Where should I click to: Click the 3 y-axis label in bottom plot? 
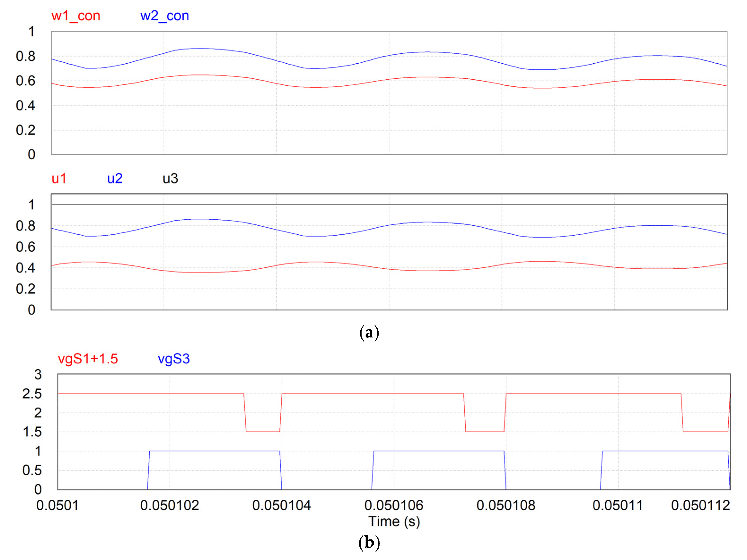[38, 374]
